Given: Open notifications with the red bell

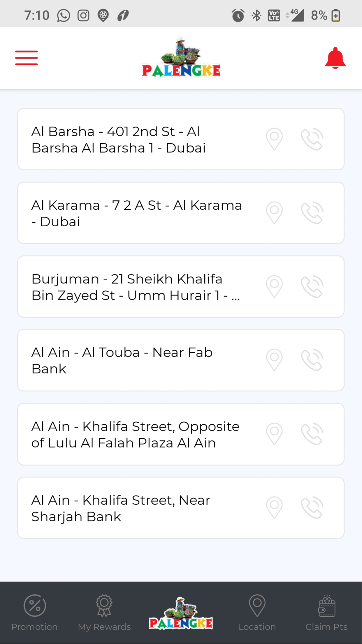Looking at the screenshot, I should [335, 58].
